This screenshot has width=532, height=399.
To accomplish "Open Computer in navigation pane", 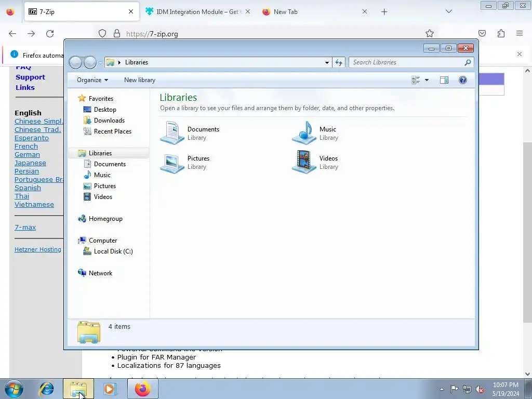I will coord(103,240).
